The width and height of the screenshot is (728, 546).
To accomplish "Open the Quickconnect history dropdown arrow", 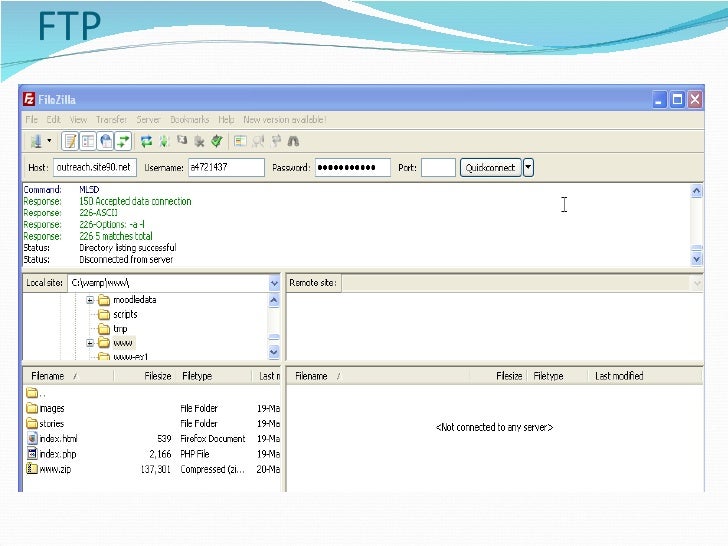I will [x=528, y=167].
